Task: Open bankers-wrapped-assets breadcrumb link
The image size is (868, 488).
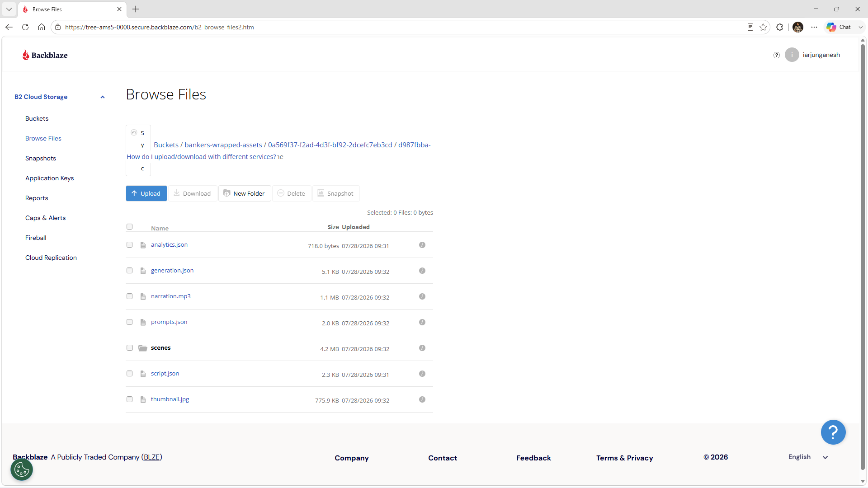Action: tap(223, 145)
